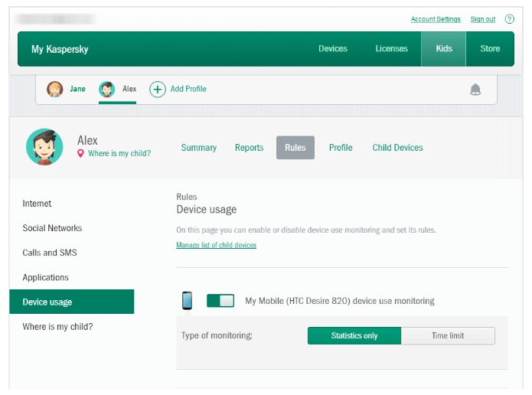Click the Sign out link
532x395 pixels.
pos(483,19)
